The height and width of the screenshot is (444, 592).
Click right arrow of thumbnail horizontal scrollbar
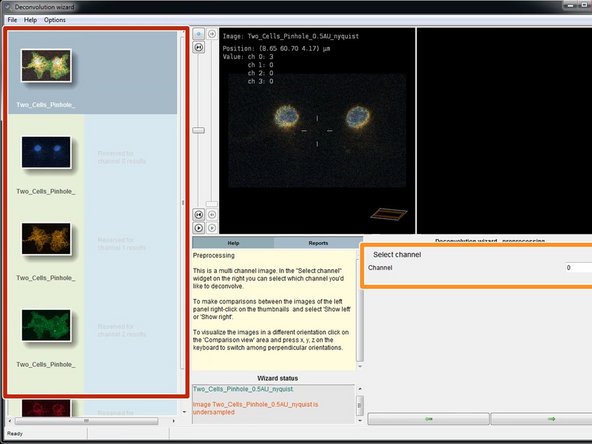point(173,421)
